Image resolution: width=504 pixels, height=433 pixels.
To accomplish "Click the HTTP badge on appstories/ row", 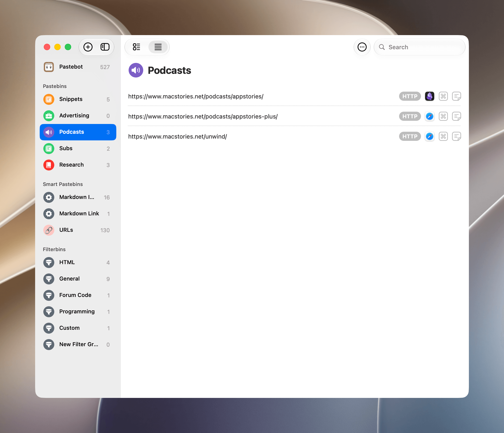I will point(410,96).
